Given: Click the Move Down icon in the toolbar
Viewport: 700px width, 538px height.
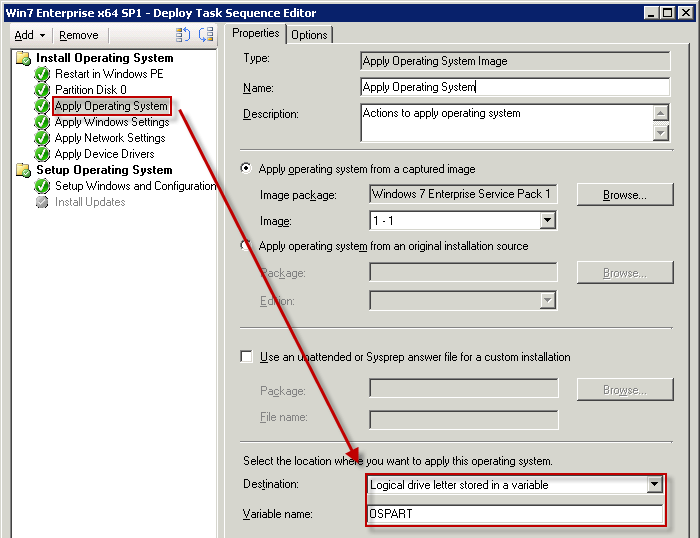Looking at the screenshot, I should [206, 34].
